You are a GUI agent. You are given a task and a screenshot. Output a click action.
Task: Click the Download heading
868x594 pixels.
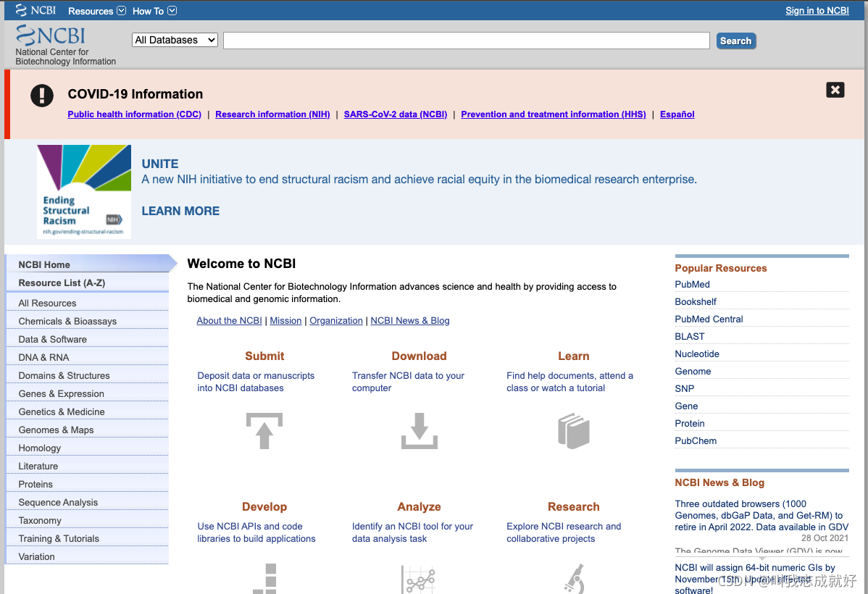pyautogui.click(x=419, y=356)
